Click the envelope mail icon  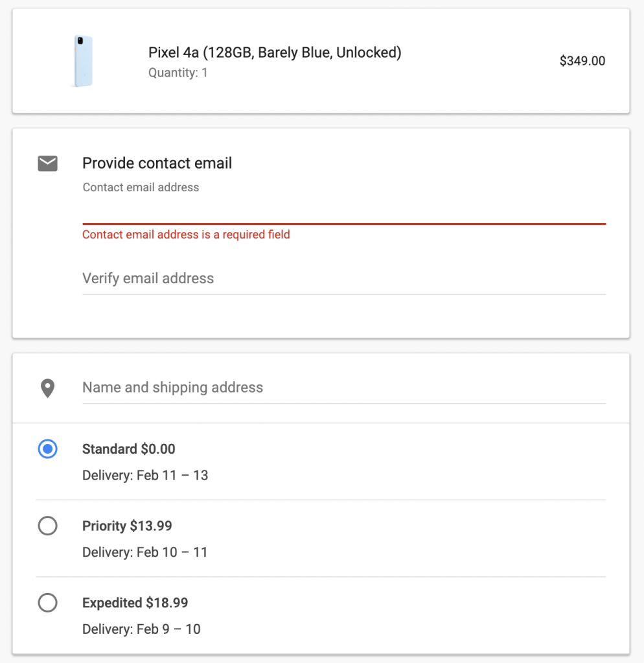tap(47, 164)
